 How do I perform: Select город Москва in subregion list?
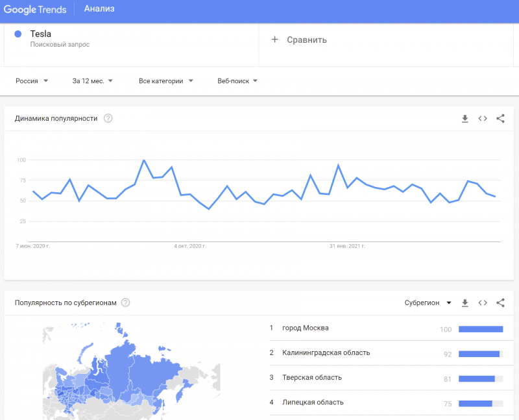click(305, 328)
